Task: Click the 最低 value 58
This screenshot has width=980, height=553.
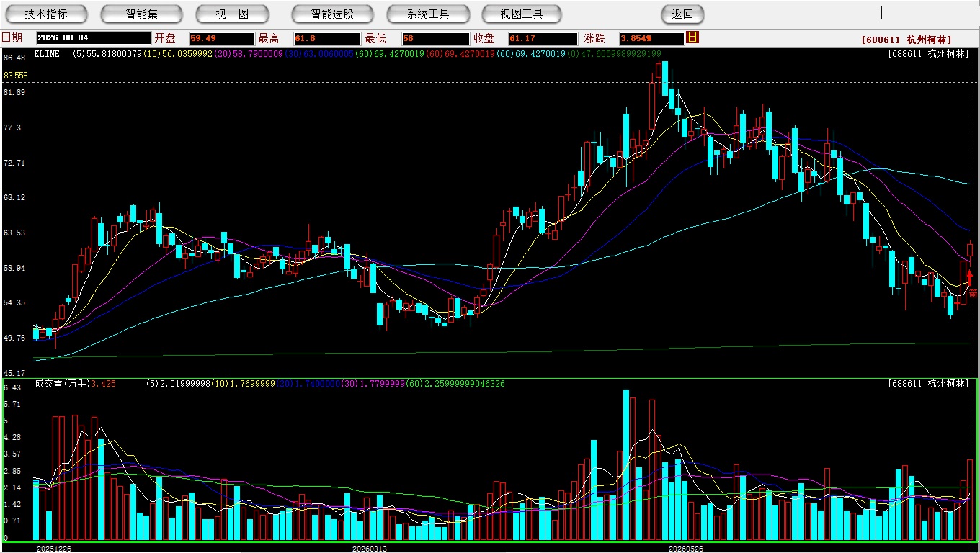Action: tap(437, 38)
